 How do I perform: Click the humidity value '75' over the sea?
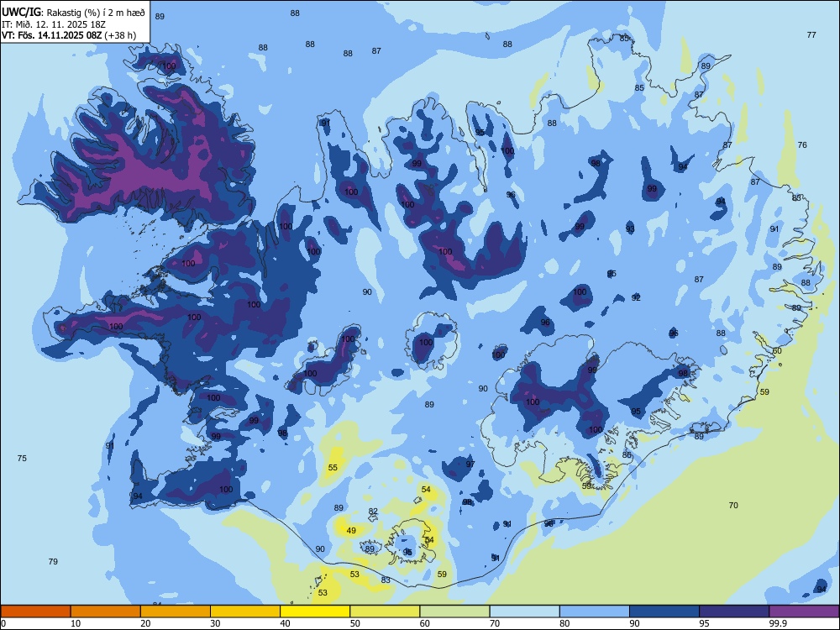22,458
